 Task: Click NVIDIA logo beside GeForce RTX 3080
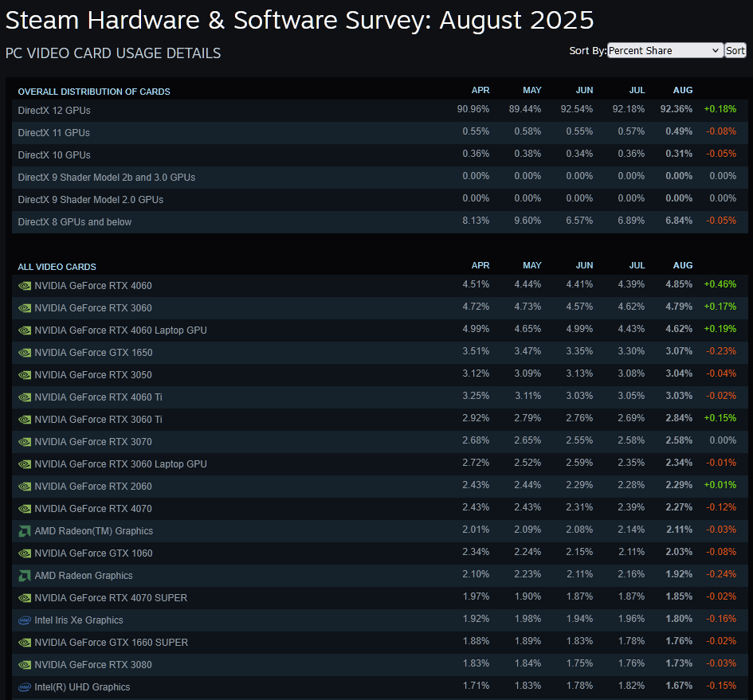click(x=25, y=666)
